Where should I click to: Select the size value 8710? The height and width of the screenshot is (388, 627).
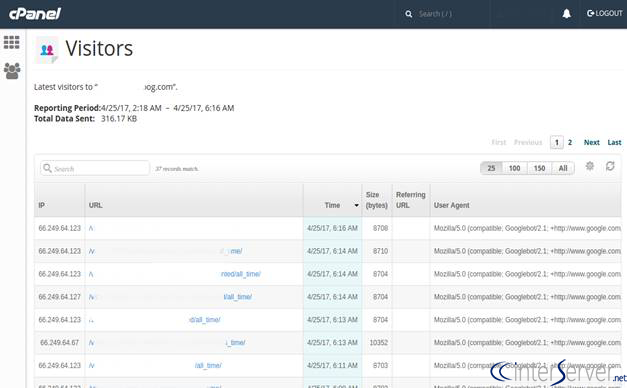(380, 251)
